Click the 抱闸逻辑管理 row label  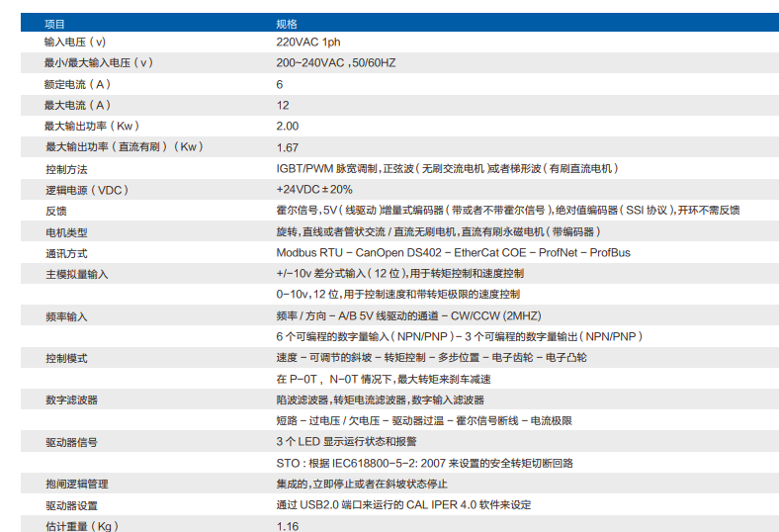pos(77,484)
